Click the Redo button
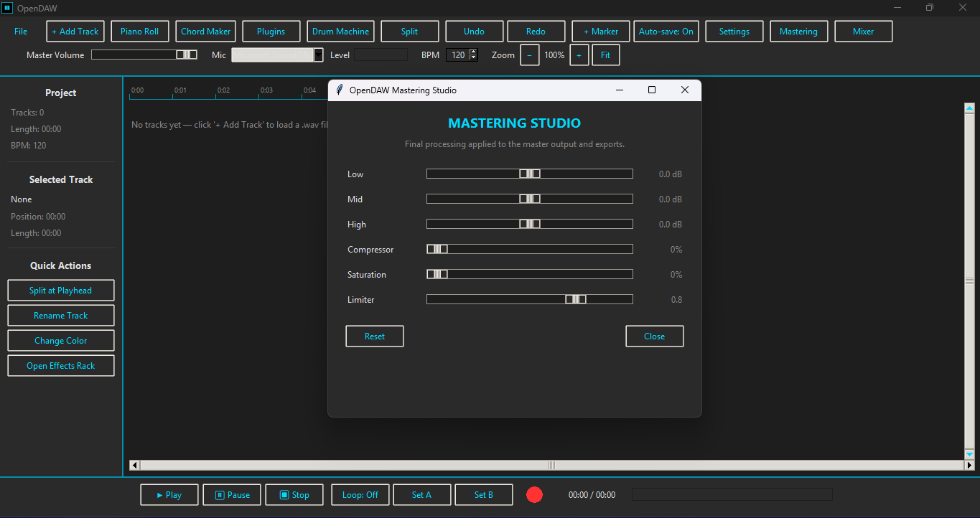 click(x=536, y=32)
